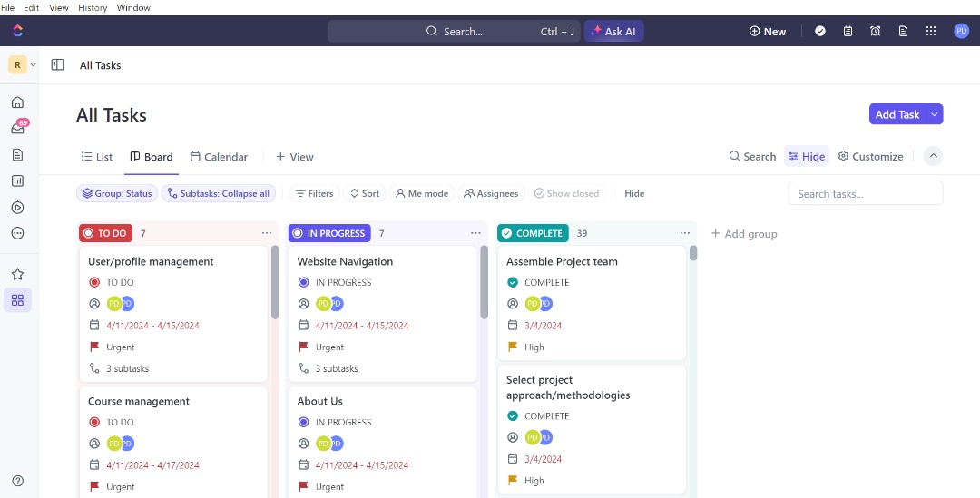Expand the workspace R switcher chevron
The image size is (980, 498).
34,65
